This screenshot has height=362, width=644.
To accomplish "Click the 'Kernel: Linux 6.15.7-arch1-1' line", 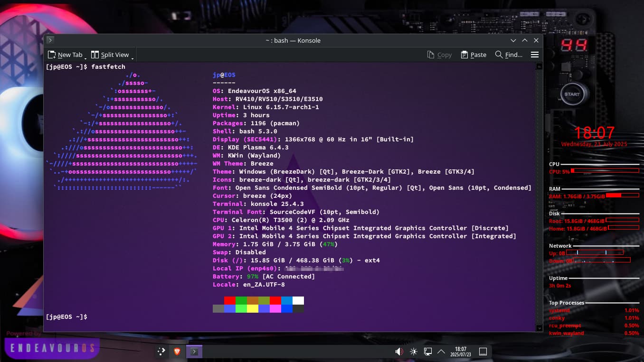I will [x=266, y=107].
